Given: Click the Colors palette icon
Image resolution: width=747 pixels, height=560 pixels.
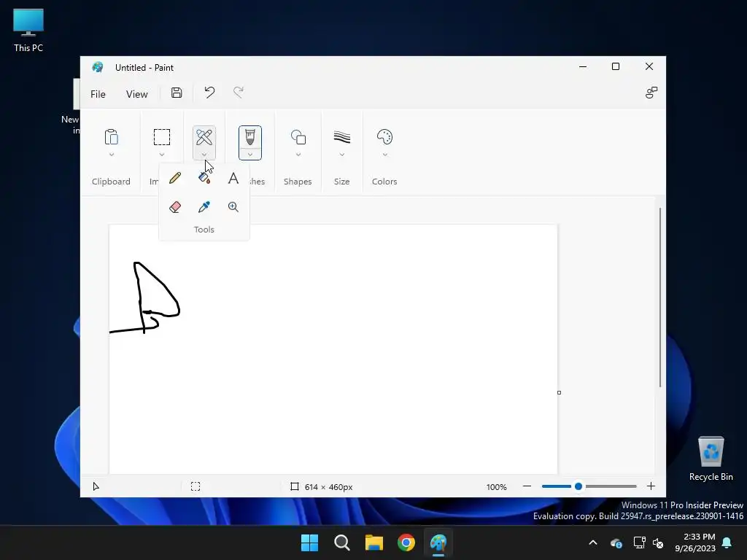Looking at the screenshot, I should point(384,137).
